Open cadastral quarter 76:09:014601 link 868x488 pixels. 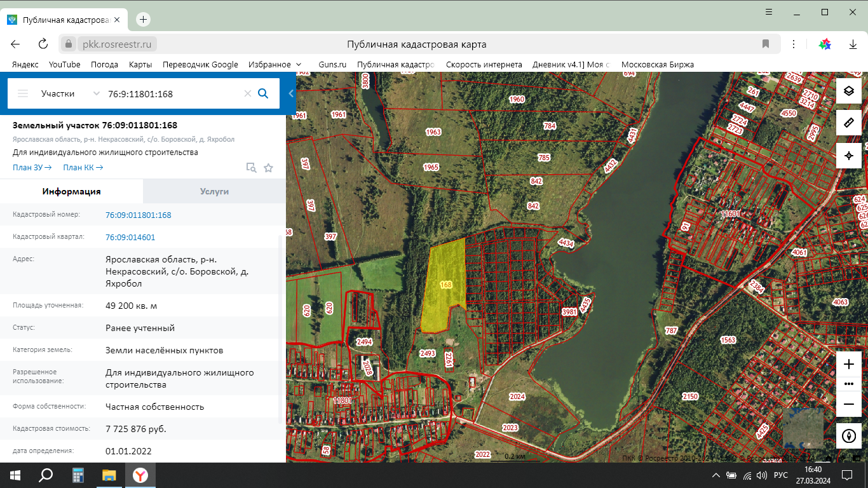point(130,237)
